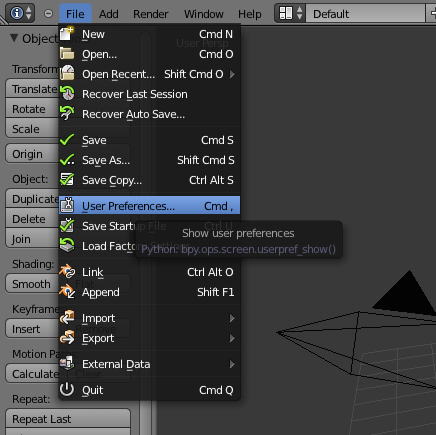
Task: Click the Delete button
Action: [x=32, y=219]
